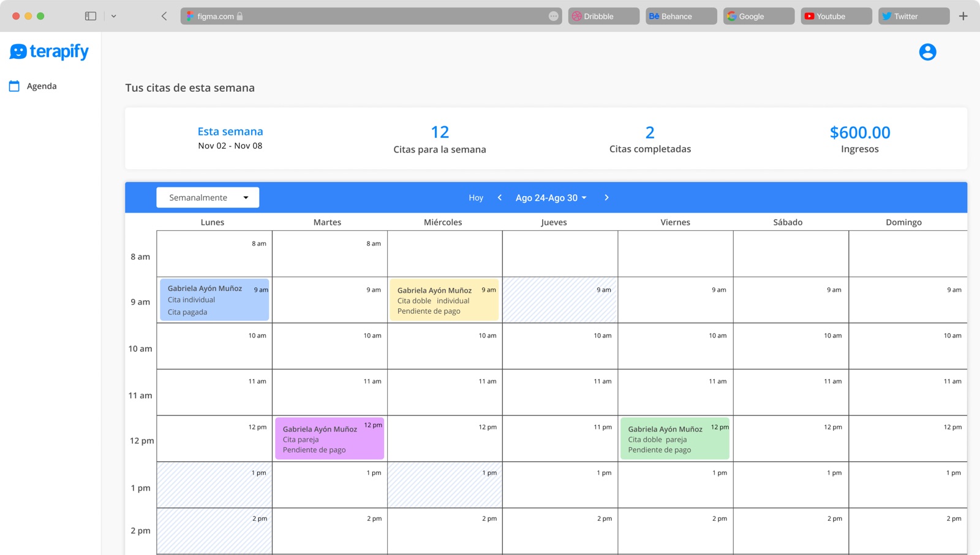Go to previous week with left chevron

pyautogui.click(x=500, y=197)
